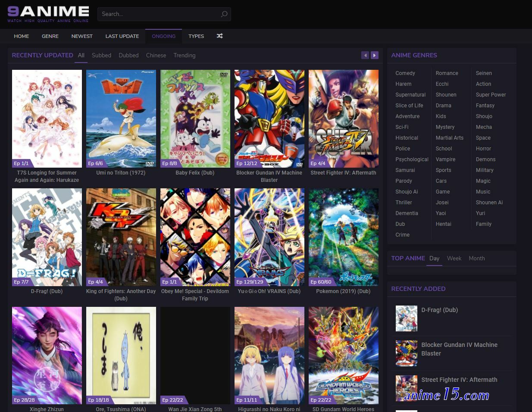The image size is (532, 412).
Task: Click the 9ANIME site logo
Action: [48, 14]
